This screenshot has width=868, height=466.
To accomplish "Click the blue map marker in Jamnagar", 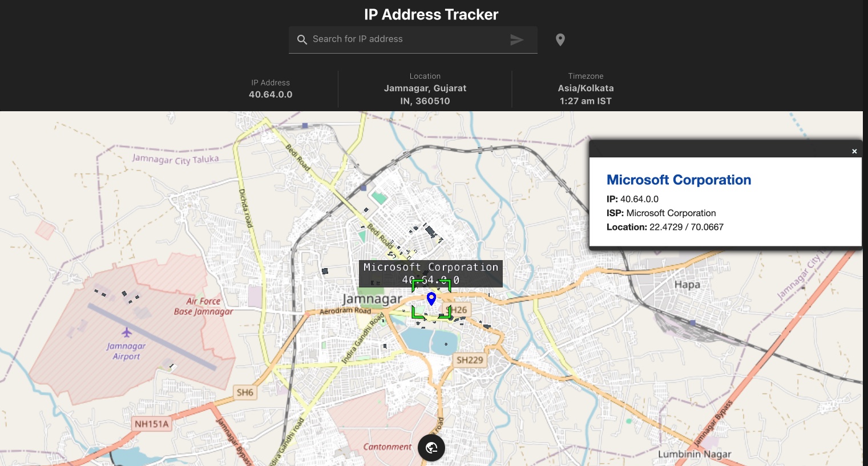I will (431, 298).
